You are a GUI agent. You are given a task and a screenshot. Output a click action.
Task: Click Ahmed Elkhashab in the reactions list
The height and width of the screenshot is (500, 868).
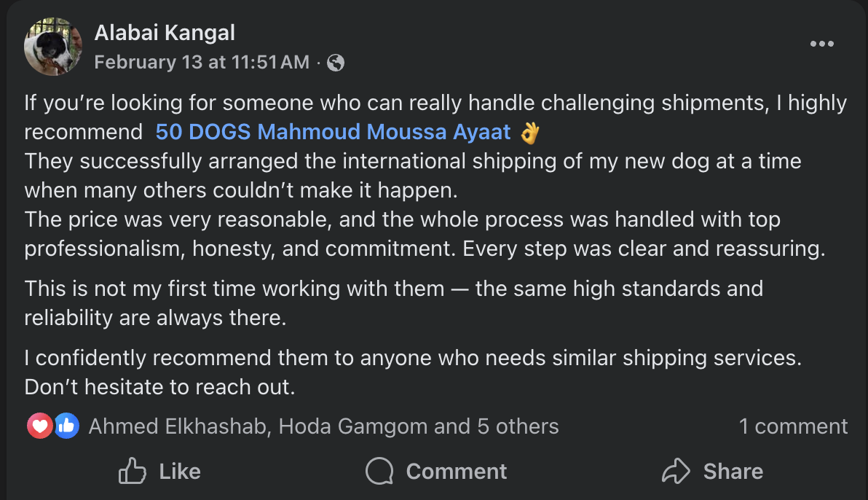point(180,426)
